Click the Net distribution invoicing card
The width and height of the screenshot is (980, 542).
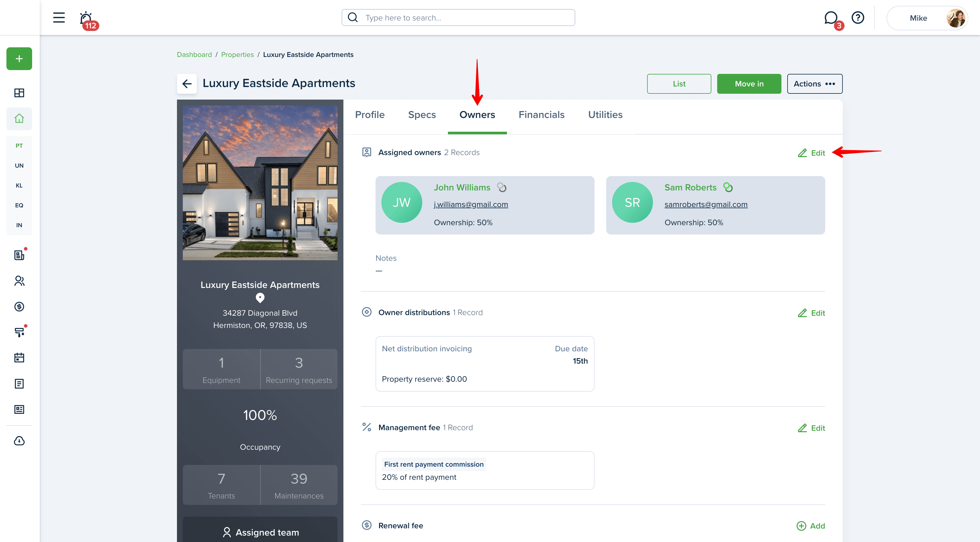point(485,364)
